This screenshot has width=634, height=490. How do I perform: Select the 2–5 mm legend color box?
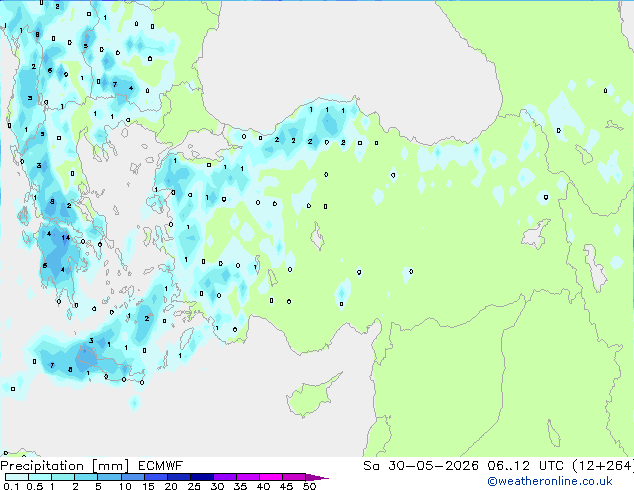click(86, 477)
